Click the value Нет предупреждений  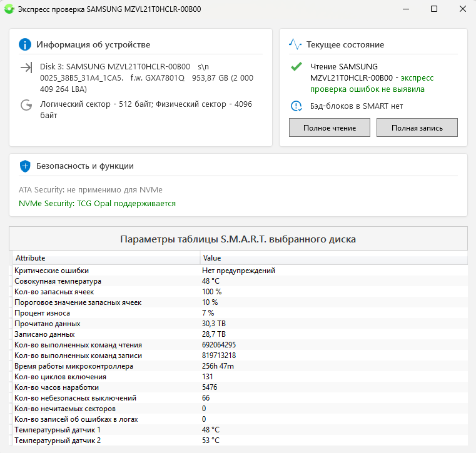click(x=238, y=271)
